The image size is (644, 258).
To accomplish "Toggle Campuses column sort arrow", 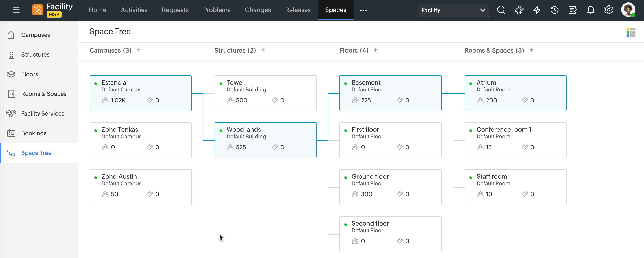I will [x=139, y=50].
